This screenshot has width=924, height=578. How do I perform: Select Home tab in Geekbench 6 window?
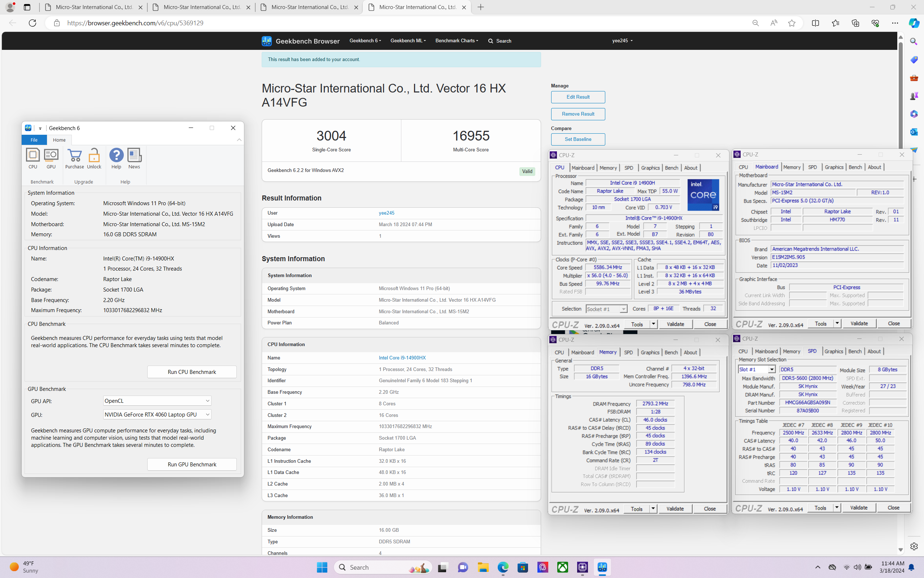point(59,140)
